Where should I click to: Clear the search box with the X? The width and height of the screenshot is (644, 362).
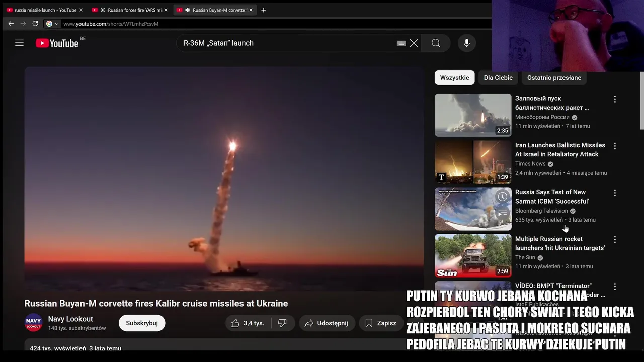414,43
